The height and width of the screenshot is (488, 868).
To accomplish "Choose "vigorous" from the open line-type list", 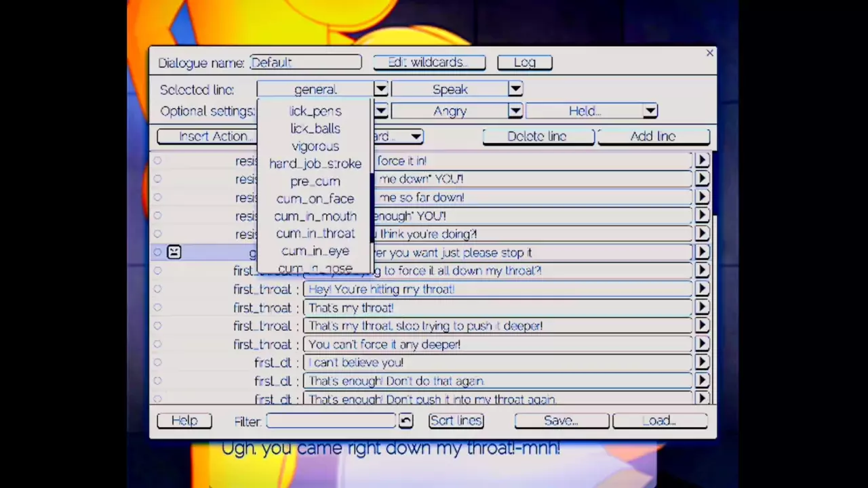I will point(315,146).
